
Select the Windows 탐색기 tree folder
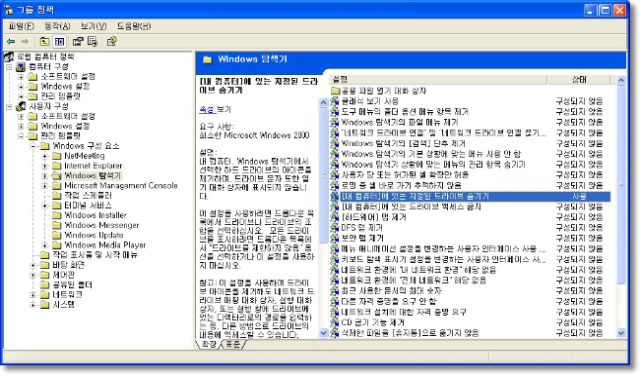[x=93, y=176]
